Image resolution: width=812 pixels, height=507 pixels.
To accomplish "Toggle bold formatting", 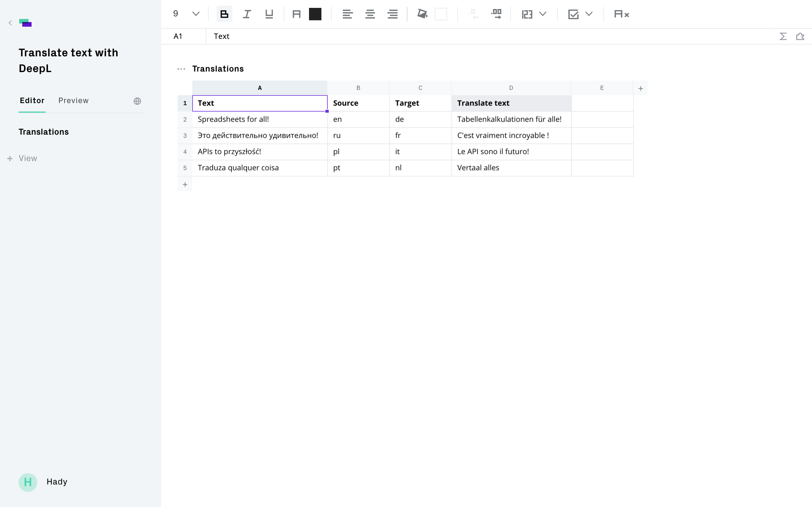I will (224, 14).
